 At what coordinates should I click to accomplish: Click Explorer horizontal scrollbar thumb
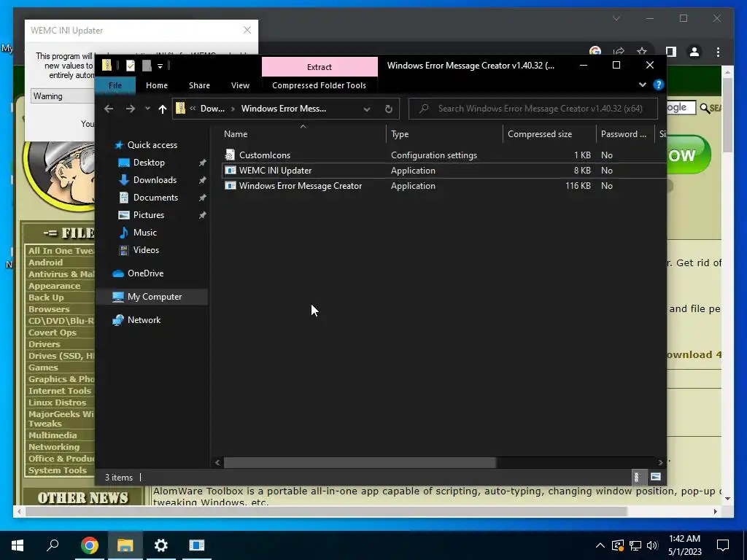360,462
